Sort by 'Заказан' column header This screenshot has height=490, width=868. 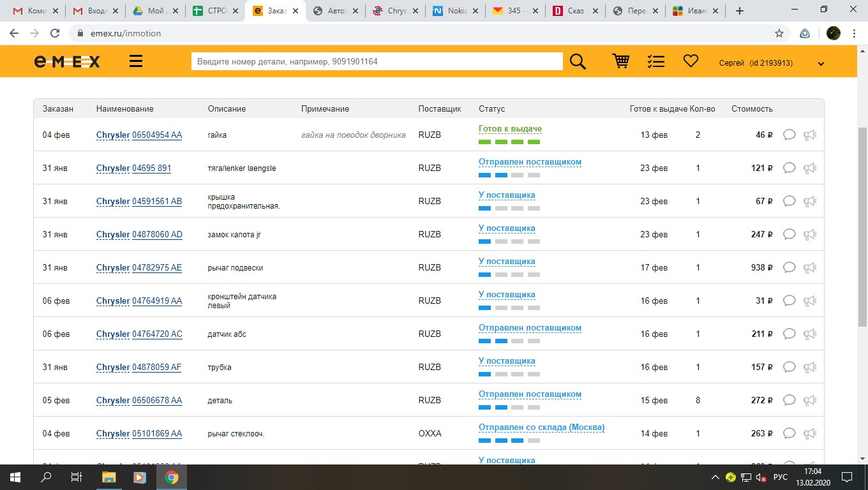[x=58, y=109]
